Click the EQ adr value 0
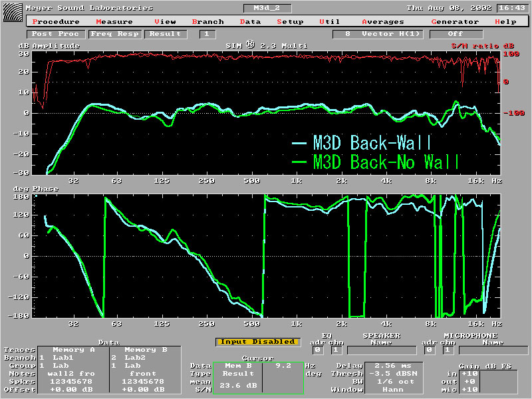The height and width of the screenshot is (399, 532). coord(318,350)
